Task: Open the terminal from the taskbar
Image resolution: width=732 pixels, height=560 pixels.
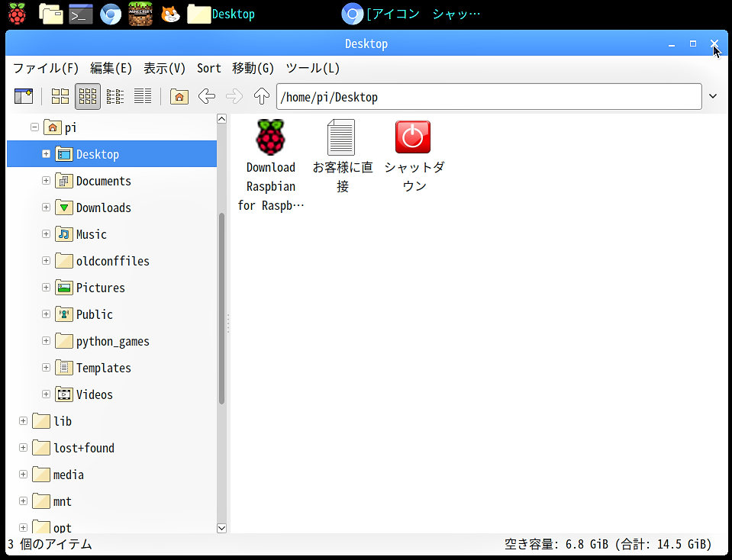Action: tap(81, 14)
